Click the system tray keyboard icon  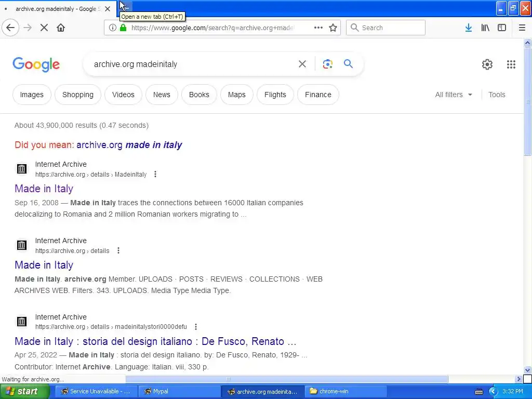pos(478,392)
